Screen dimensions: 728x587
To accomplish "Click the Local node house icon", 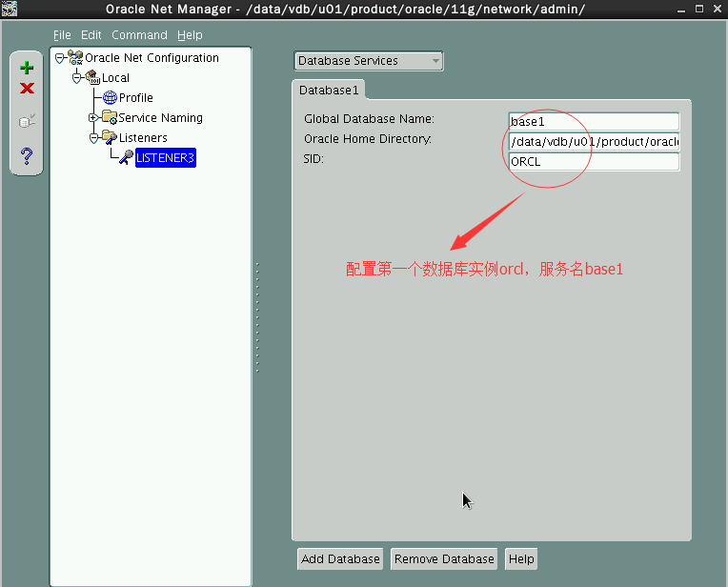I will (92, 77).
